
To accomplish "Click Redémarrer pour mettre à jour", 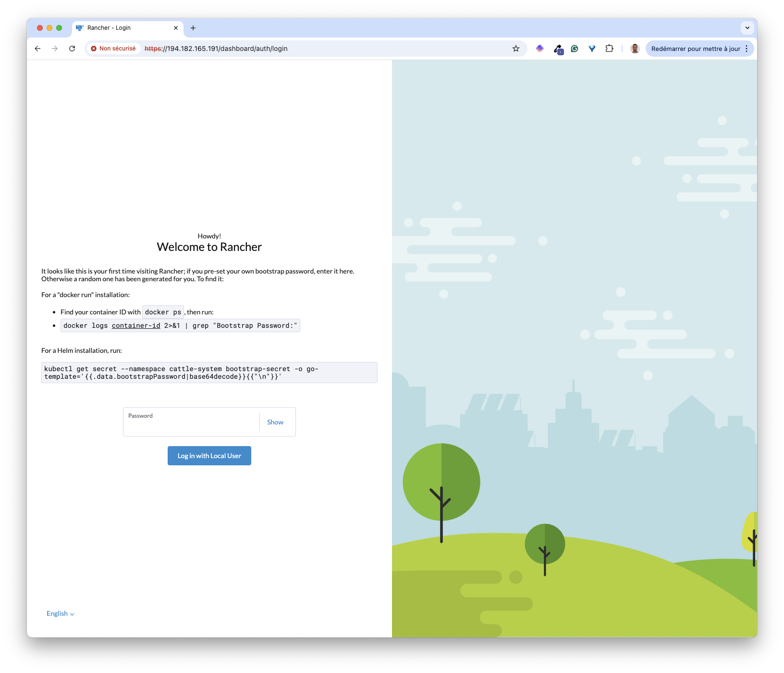I will [695, 49].
